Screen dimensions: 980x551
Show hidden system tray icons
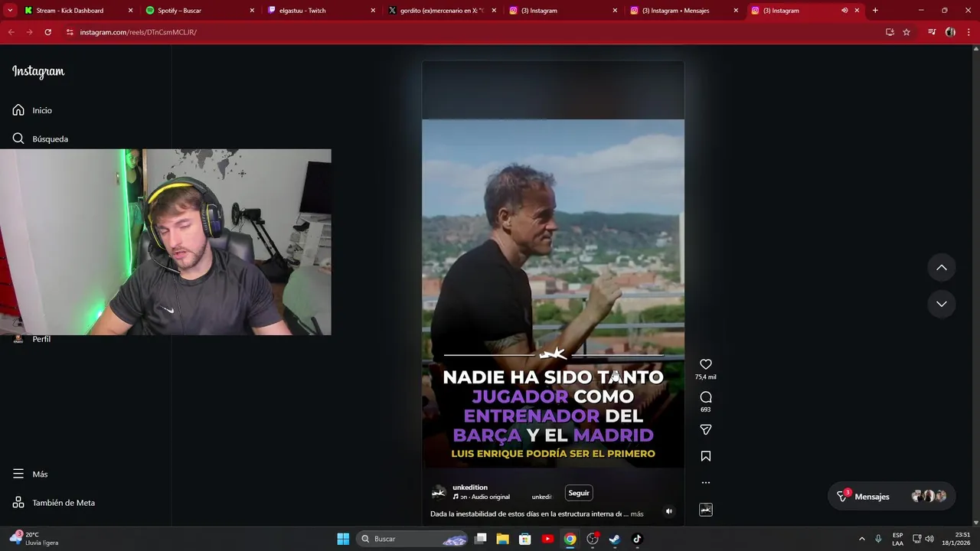(x=861, y=539)
